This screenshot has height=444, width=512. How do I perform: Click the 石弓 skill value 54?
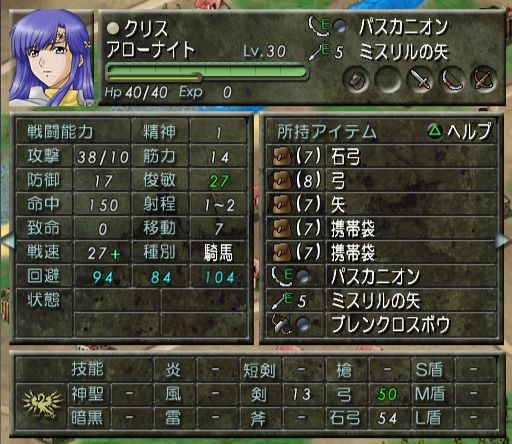click(388, 418)
